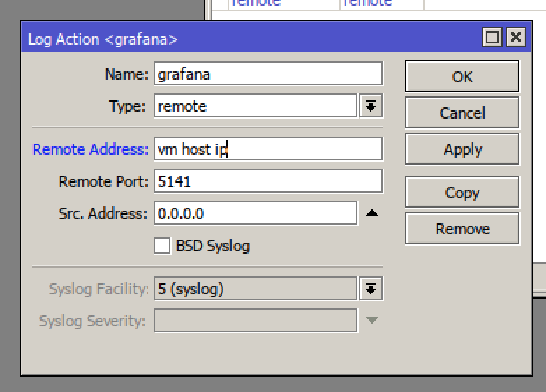
Task: Open the Syslog Facility dropdown arrow
Action: pos(371,288)
